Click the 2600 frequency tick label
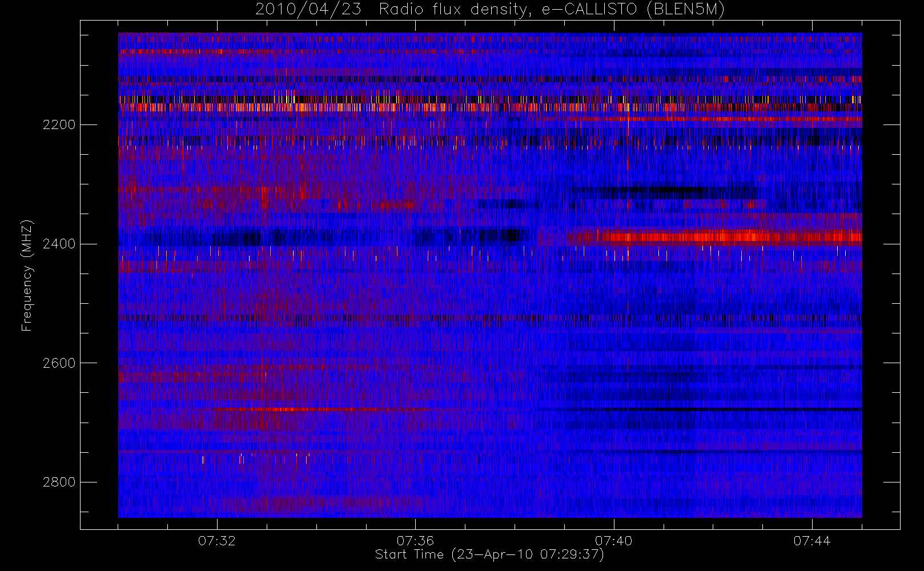This screenshot has height=571, width=924. click(x=59, y=363)
